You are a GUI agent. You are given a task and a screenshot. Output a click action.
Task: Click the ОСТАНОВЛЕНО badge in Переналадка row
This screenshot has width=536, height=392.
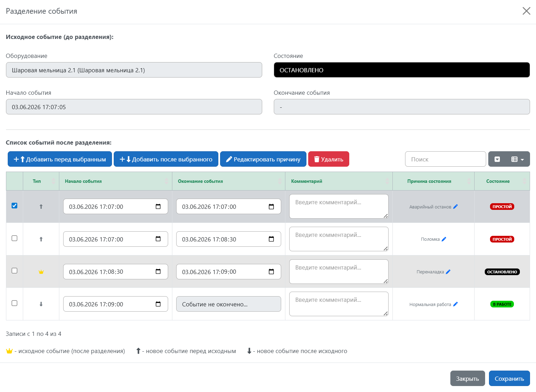pos(502,272)
